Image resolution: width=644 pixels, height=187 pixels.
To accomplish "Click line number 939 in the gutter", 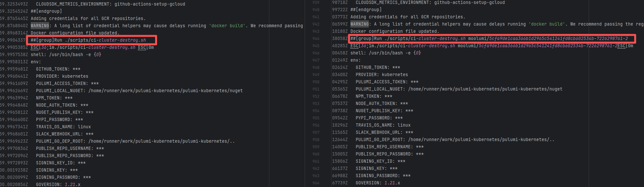I will pyautogui.click(x=316, y=3).
